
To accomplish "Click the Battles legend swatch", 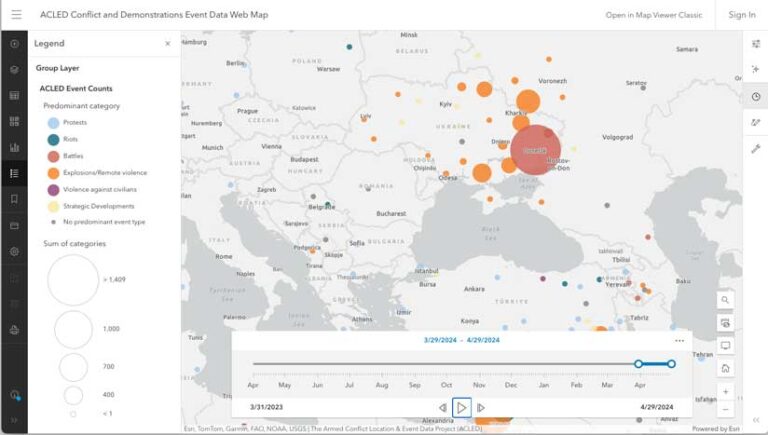I will pos(53,156).
